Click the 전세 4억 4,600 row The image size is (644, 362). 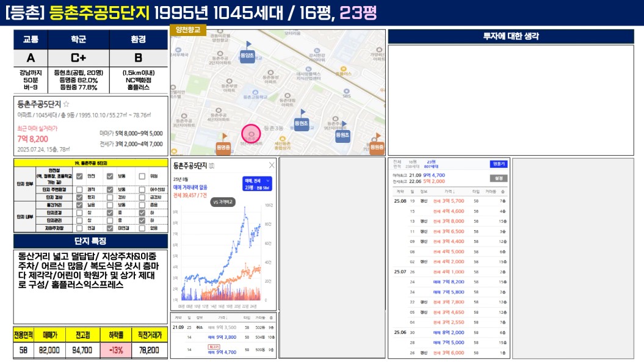tap(450, 211)
